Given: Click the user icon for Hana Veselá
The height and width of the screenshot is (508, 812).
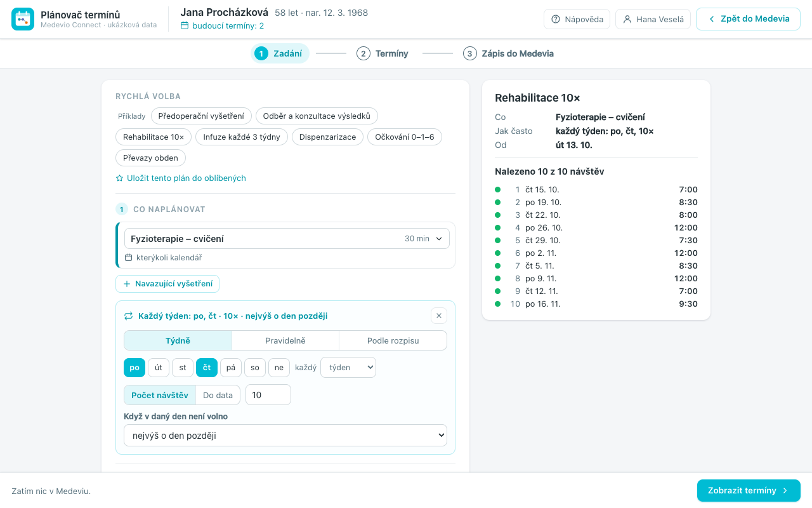Looking at the screenshot, I should coord(627,19).
